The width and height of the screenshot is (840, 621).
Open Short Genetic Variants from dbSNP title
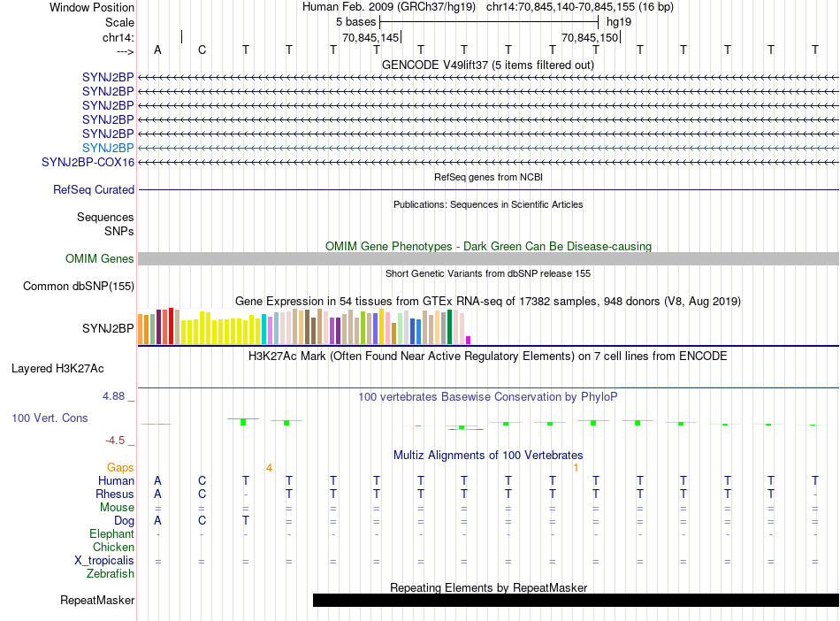click(x=488, y=273)
